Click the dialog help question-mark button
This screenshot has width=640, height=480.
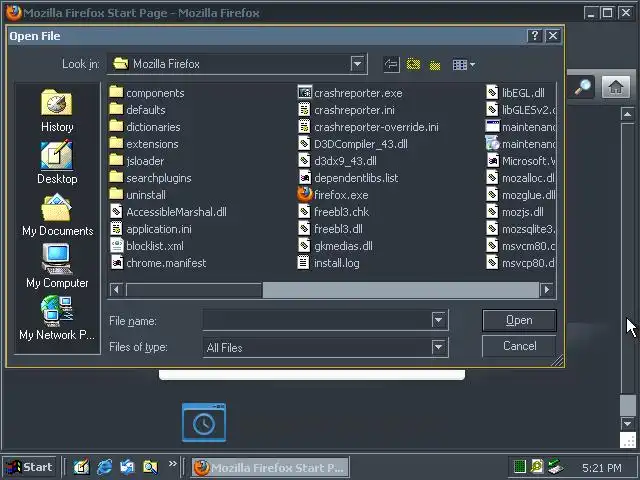point(534,36)
